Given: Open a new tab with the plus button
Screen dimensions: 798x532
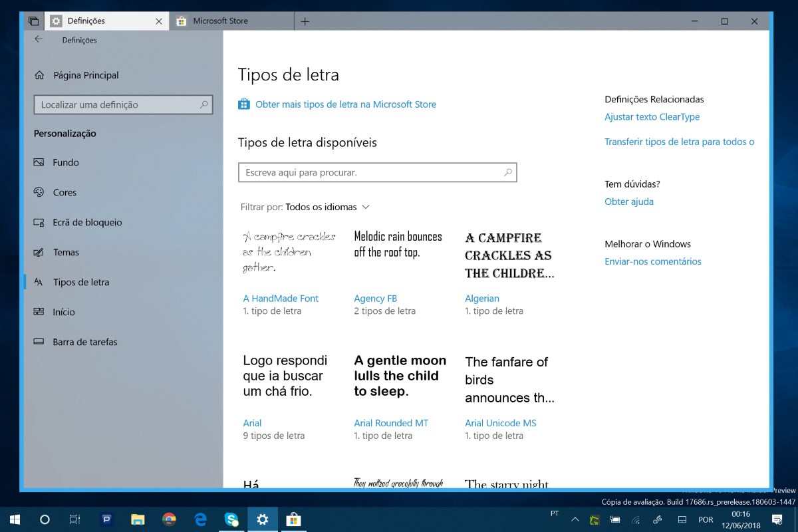Looking at the screenshot, I should pos(305,21).
